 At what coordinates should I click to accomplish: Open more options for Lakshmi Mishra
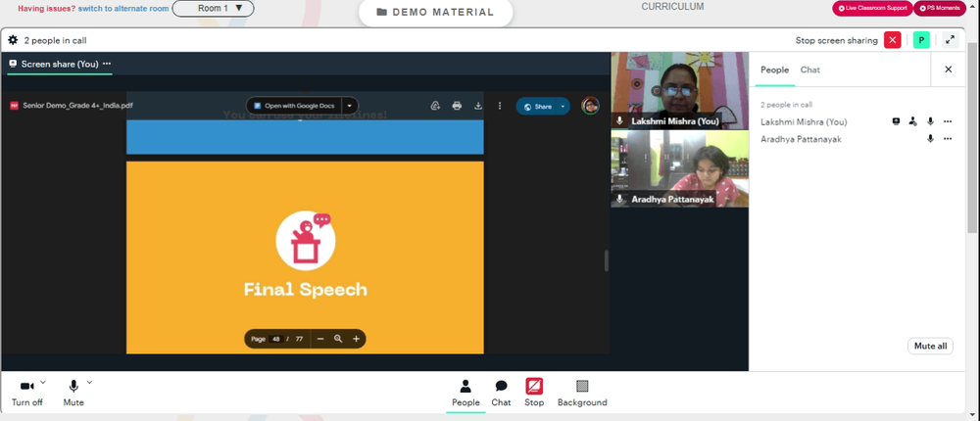[948, 121]
